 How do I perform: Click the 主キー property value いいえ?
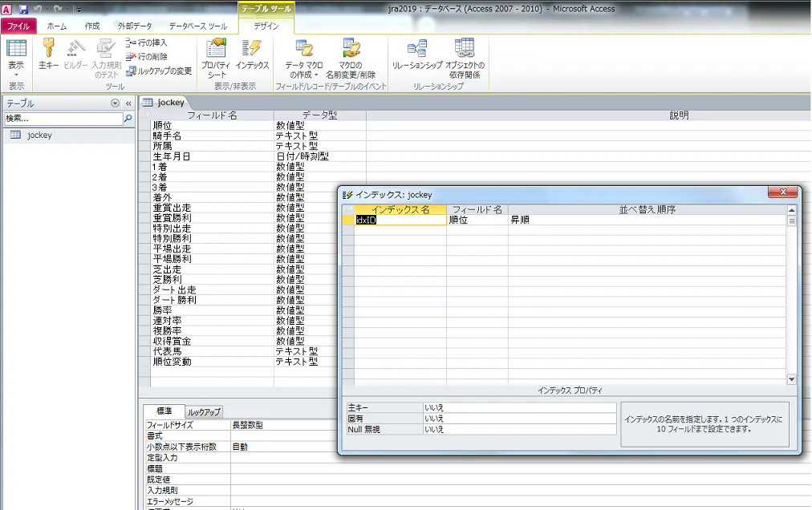click(x=519, y=408)
